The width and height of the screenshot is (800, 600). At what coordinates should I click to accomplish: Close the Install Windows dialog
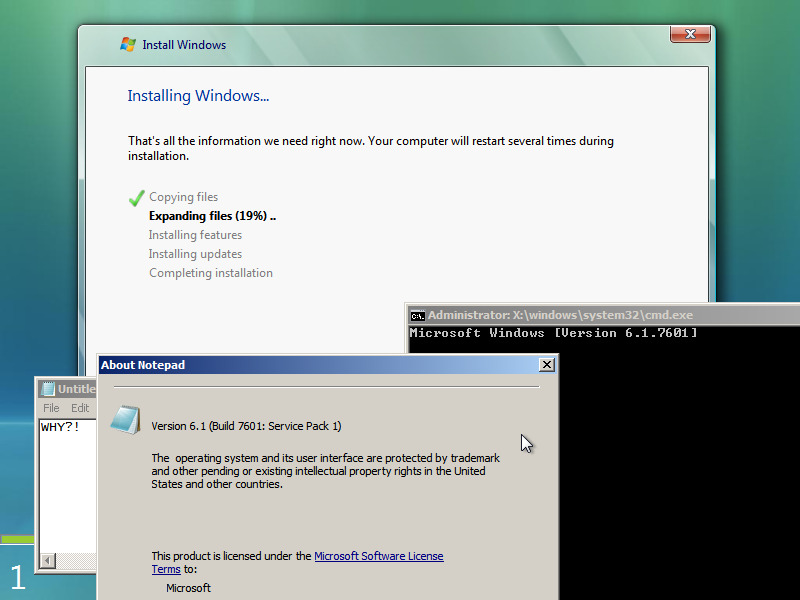click(690, 34)
